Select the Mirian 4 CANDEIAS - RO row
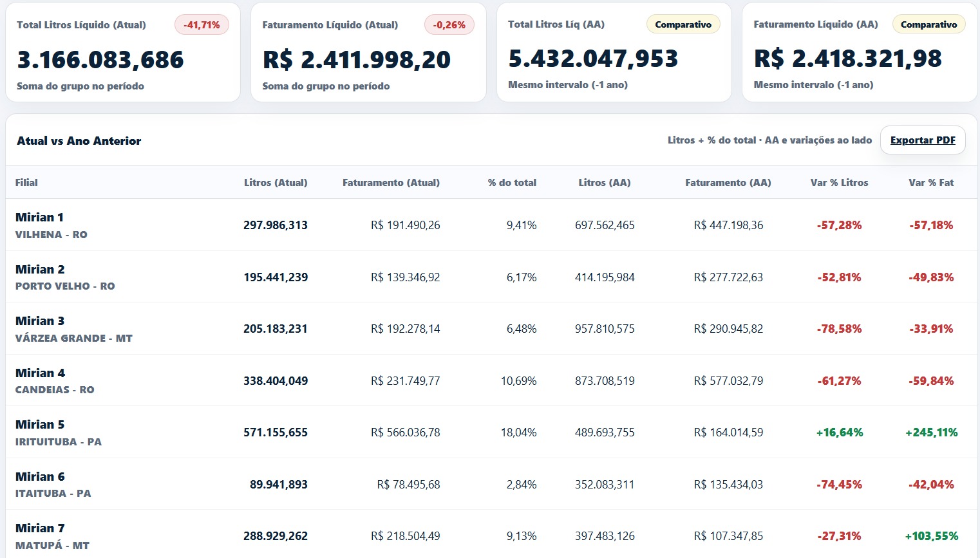 tap(55, 380)
